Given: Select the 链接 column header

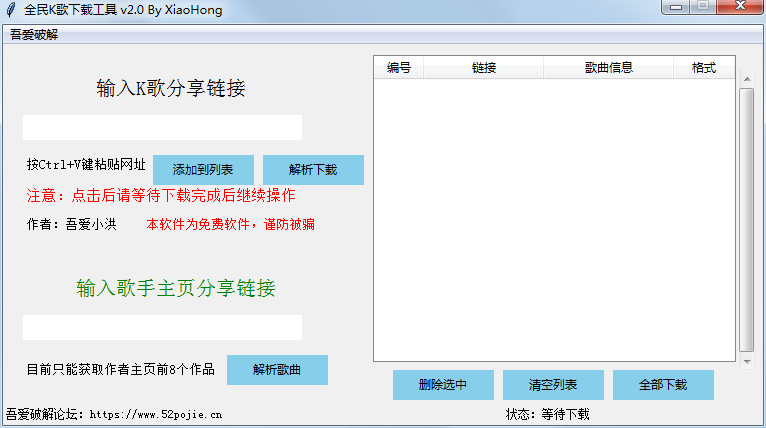Looking at the screenshot, I should point(484,67).
